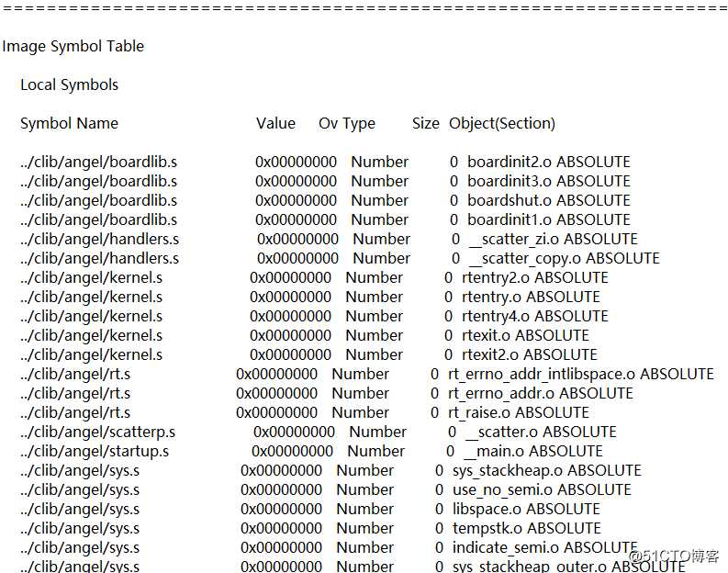Image resolution: width=728 pixels, height=573 pixels.
Task: Click rtentry2.o ABSOLUTE entry
Action: point(535,277)
